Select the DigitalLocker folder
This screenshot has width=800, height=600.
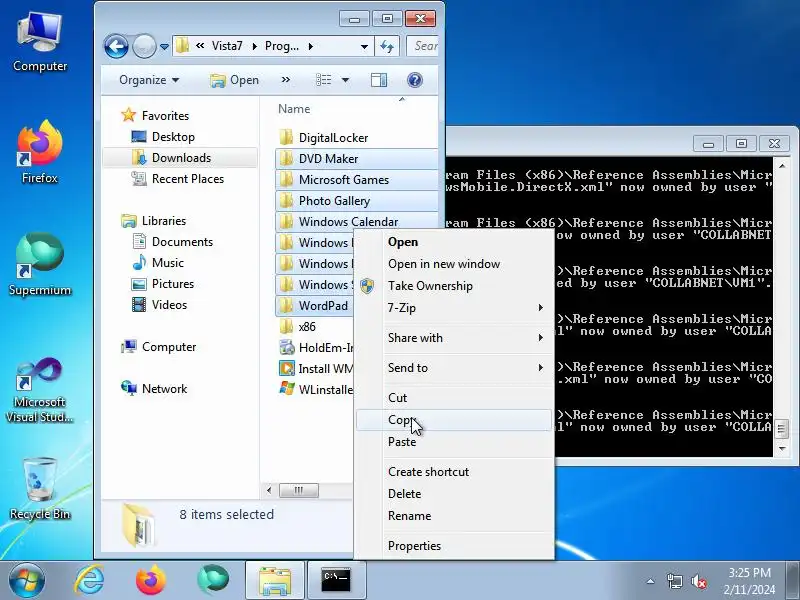pyautogui.click(x=333, y=138)
